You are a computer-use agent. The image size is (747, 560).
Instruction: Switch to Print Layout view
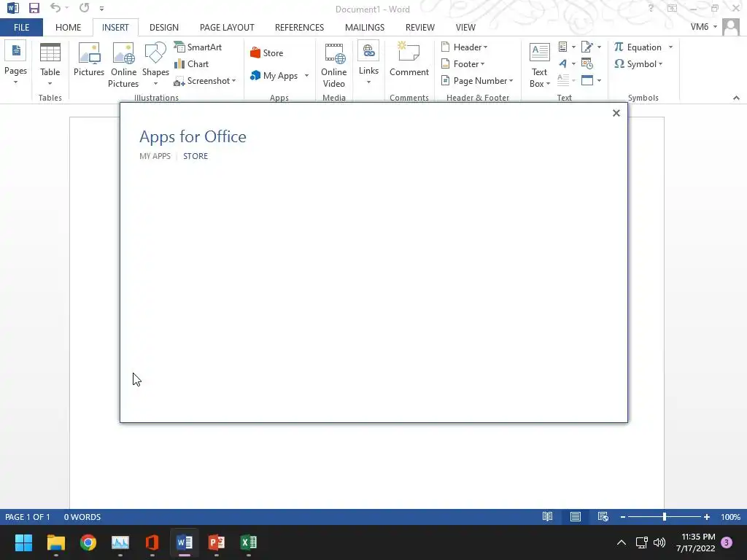click(576, 517)
